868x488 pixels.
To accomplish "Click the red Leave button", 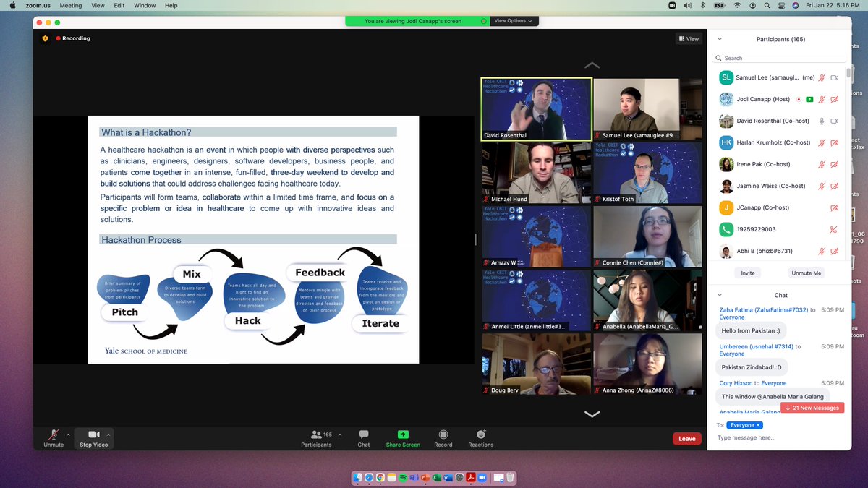I will (686, 438).
